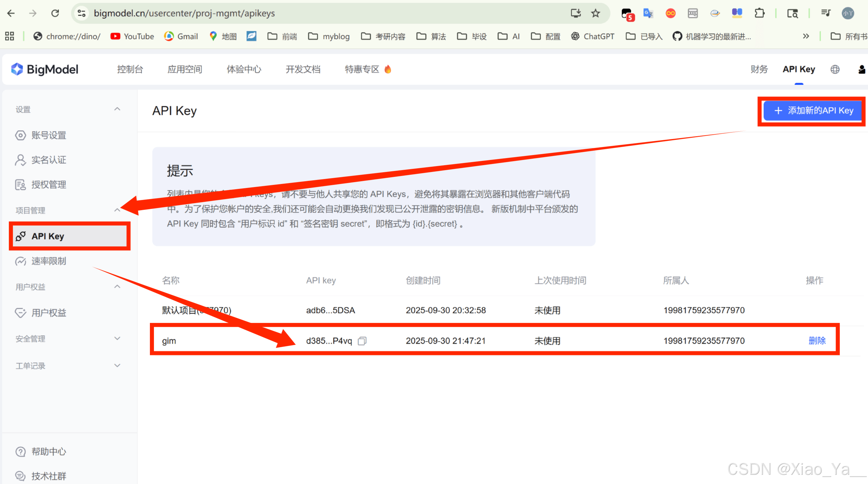Image resolution: width=868 pixels, height=484 pixels.
Task: Expand the 工单记录 sidebar section
Action: click(117, 365)
